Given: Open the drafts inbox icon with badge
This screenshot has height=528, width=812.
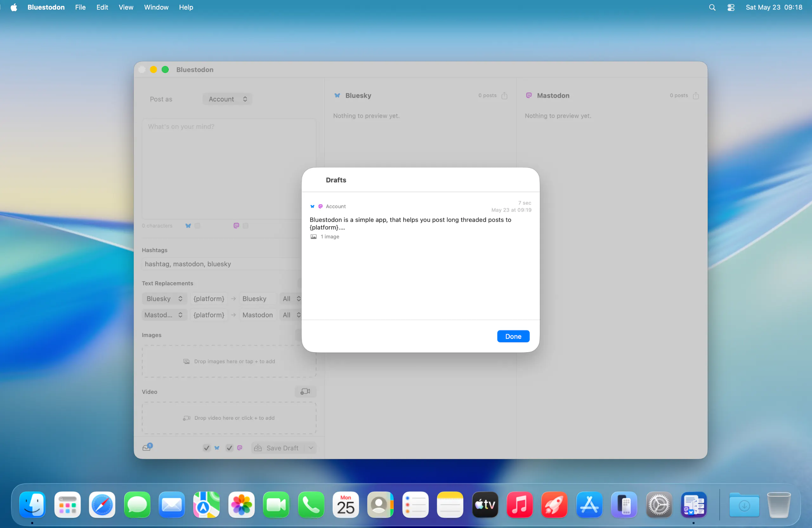Looking at the screenshot, I should pyautogui.click(x=147, y=447).
